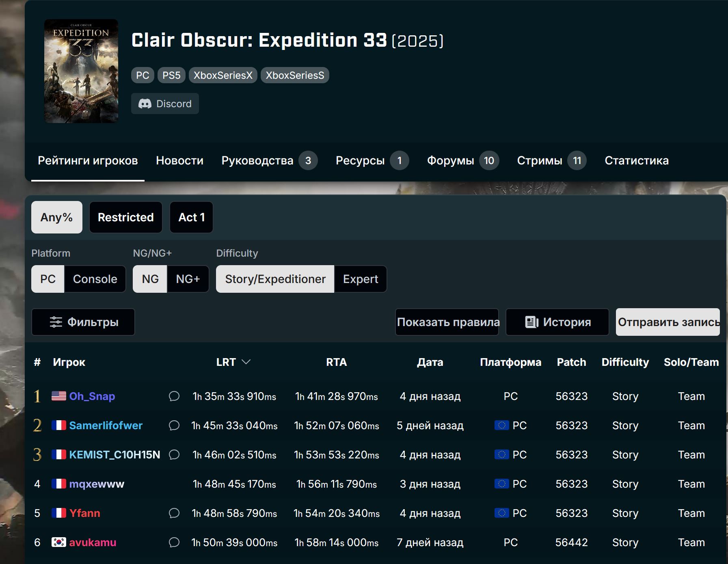Click the Discord logo icon
This screenshot has width=728, height=564.
tap(145, 104)
